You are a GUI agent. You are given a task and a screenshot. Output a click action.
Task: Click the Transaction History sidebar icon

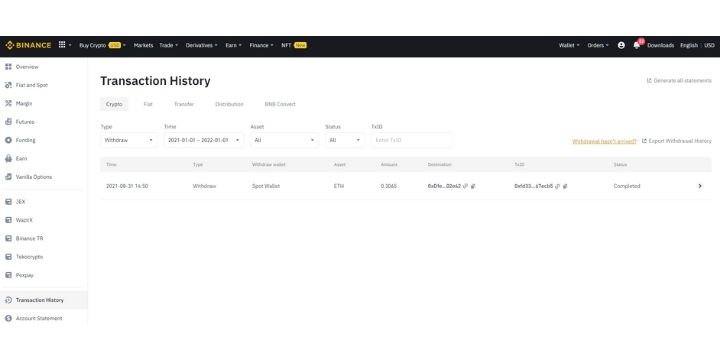[x=8, y=300]
